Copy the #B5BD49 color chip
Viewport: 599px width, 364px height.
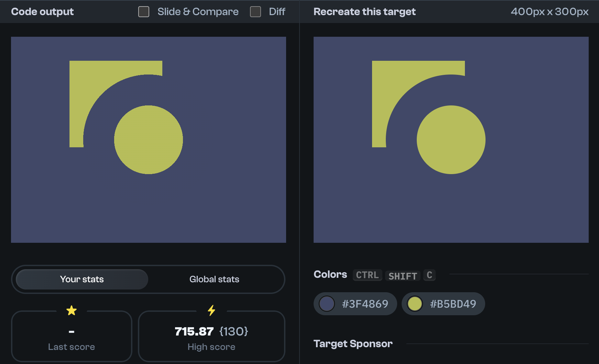pyautogui.click(x=443, y=304)
